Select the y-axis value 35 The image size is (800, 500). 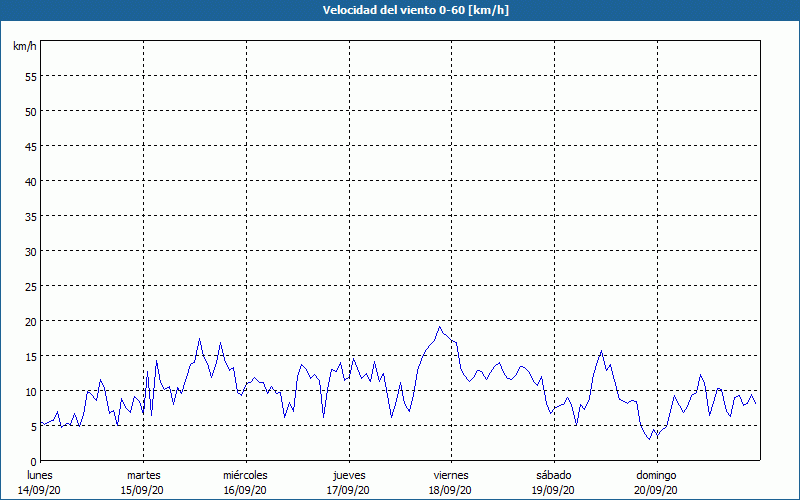(31, 217)
